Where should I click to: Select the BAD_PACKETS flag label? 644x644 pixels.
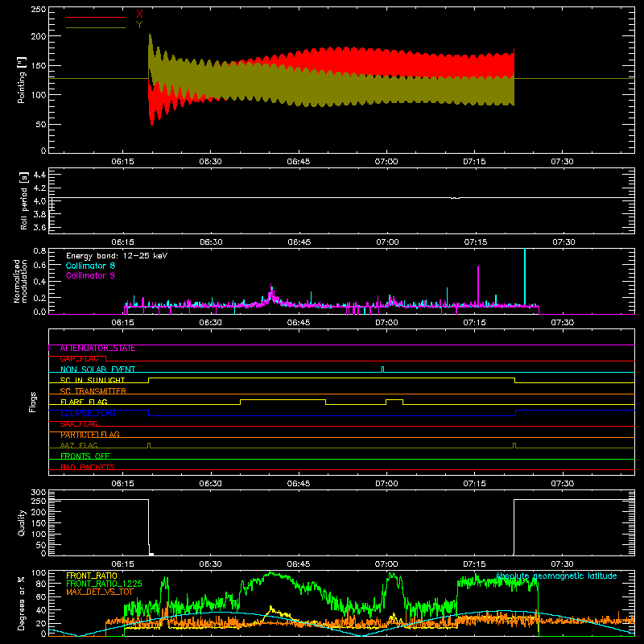tap(88, 467)
